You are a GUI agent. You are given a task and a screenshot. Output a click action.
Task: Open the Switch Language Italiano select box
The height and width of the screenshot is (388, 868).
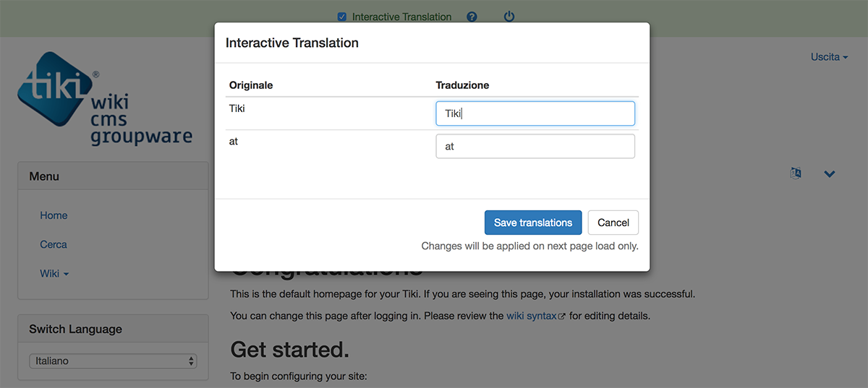[112, 361]
